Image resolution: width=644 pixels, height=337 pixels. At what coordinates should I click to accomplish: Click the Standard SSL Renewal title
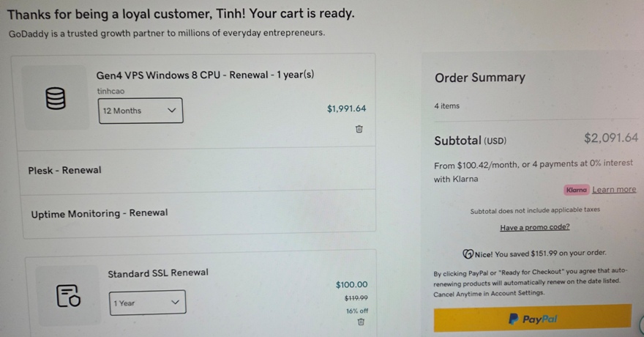pyautogui.click(x=158, y=273)
